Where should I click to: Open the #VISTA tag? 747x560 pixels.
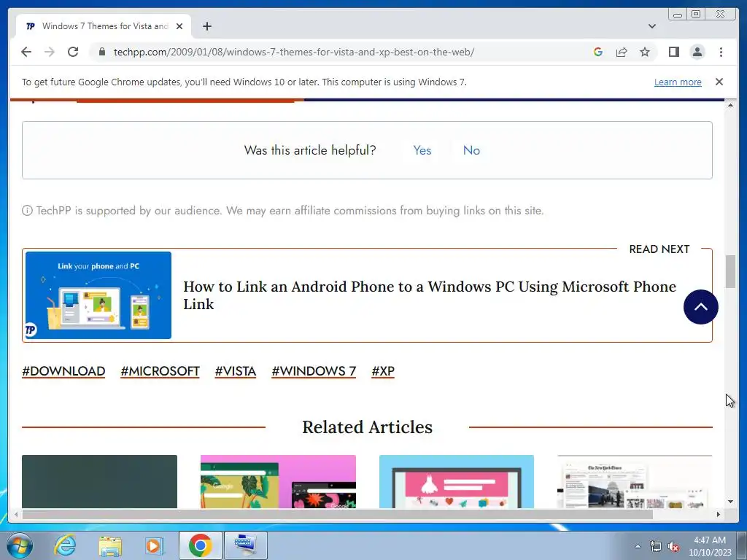pos(236,371)
